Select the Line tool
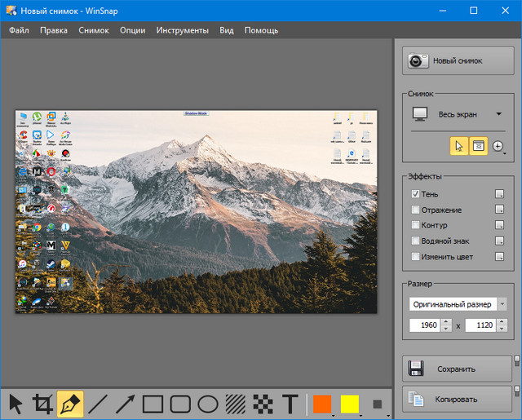Viewport: 522px width, 420px height. click(98, 403)
